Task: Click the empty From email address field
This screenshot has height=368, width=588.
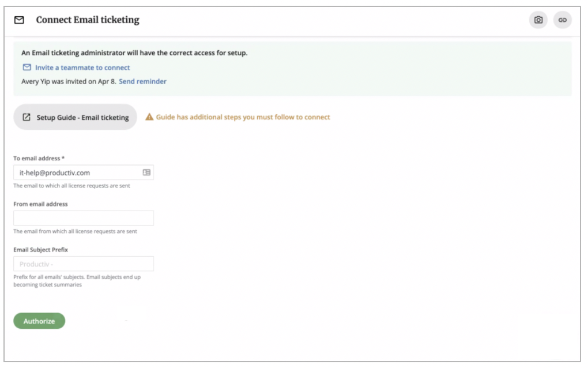Action: (84, 217)
